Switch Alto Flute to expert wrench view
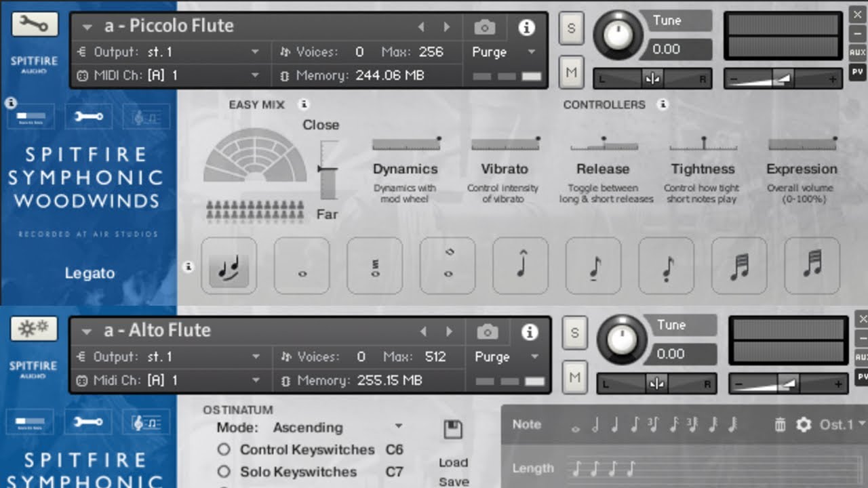This screenshot has height=488, width=868. click(x=89, y=422)
